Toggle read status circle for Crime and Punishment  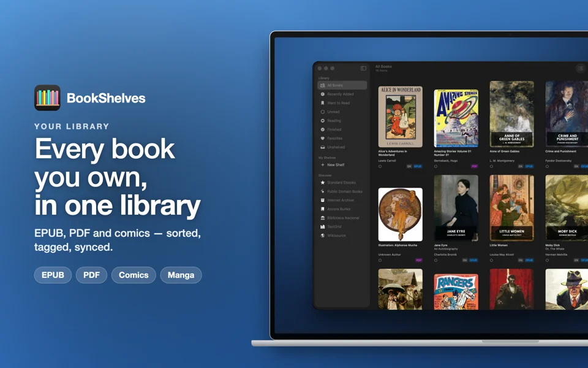(547, 166)
